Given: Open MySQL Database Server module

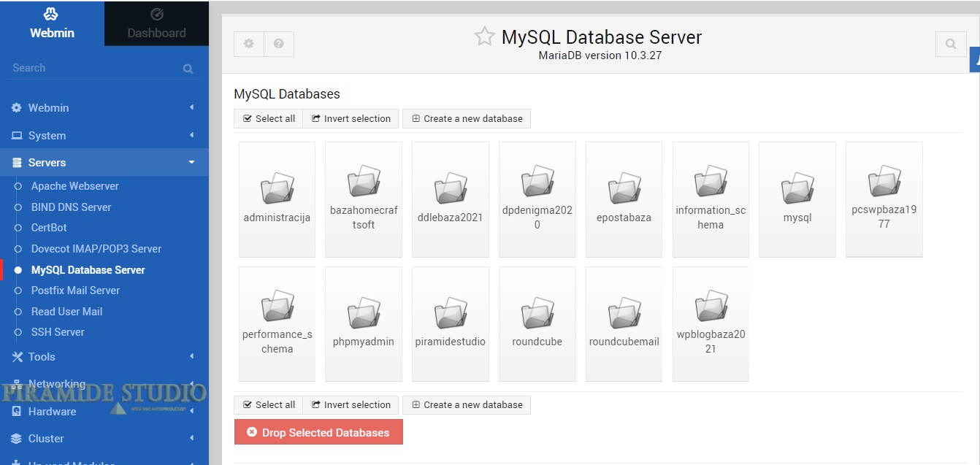Looking at the screenshot, I should tap(88, 270).
